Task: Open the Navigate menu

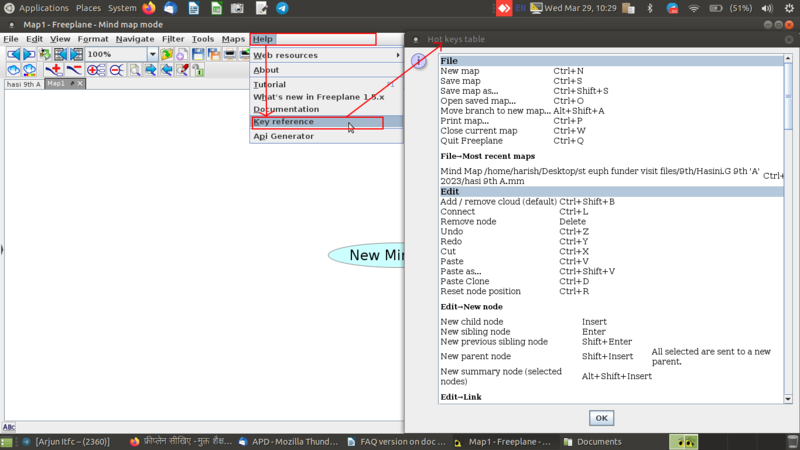Action: (135, 39)
